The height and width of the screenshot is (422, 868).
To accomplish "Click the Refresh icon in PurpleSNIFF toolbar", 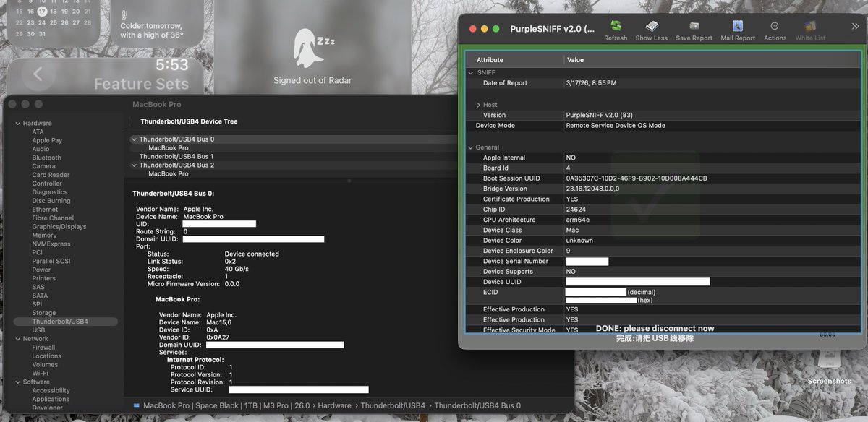I will (x=616, y=27).
